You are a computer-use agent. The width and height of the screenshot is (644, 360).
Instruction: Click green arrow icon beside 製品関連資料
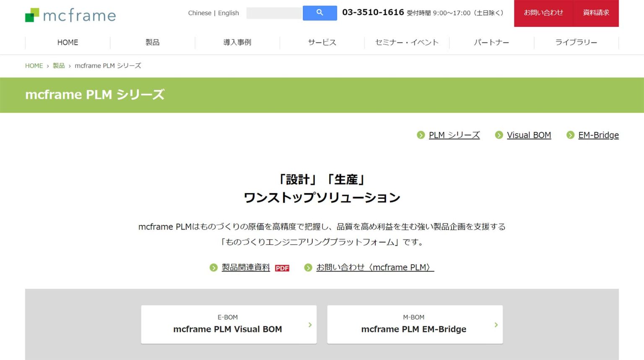pos(214,268)
